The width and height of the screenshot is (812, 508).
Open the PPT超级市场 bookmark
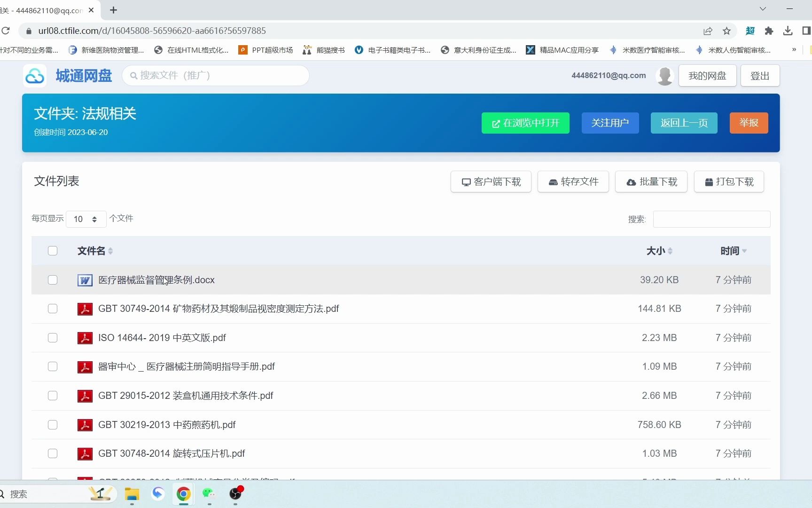265,50
